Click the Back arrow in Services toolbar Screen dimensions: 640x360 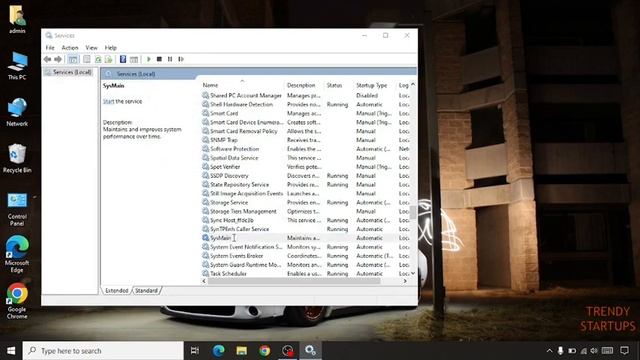[47, 59]
